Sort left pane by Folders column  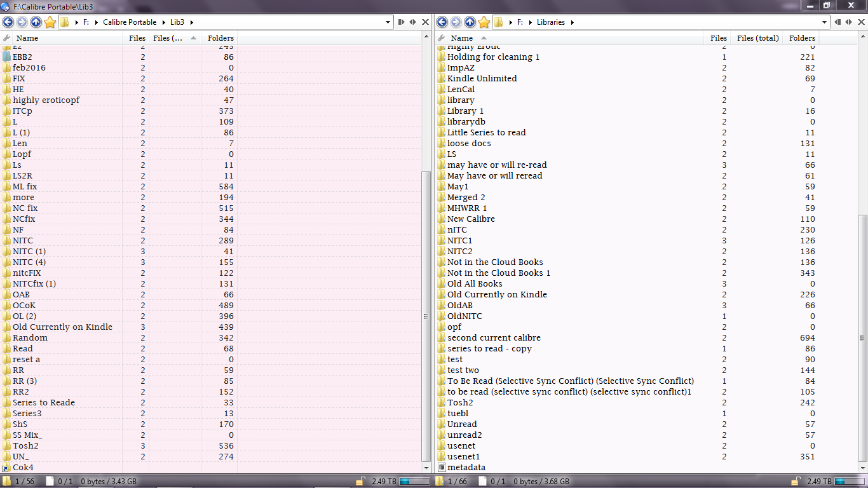point(220,38)
